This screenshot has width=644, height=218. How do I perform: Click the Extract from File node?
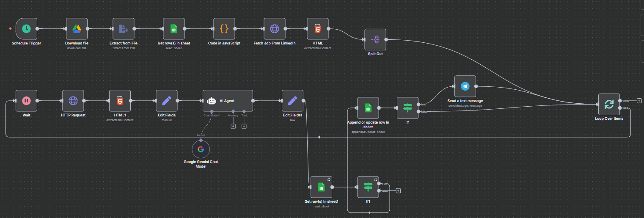click(x=124, y=29)
